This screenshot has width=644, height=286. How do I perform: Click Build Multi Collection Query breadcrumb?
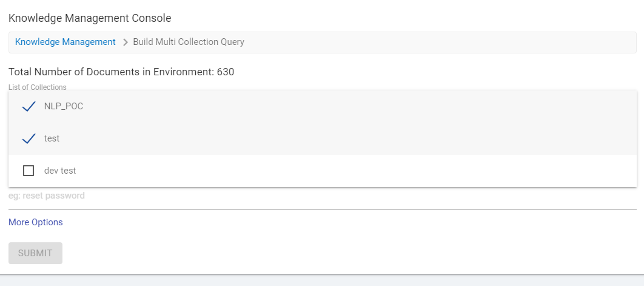189,42
